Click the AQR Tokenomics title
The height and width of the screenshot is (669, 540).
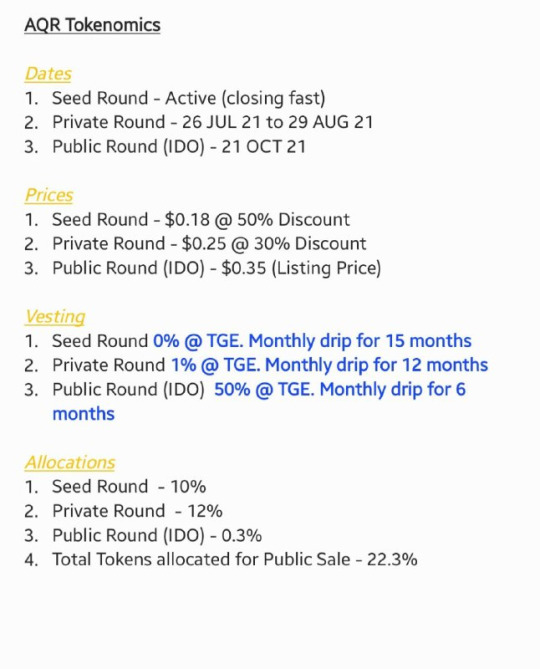[92, 25]
